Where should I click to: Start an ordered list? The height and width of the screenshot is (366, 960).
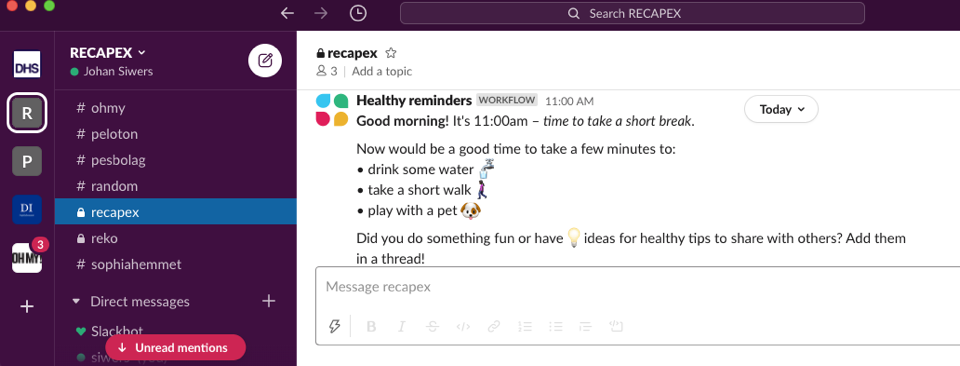click(525, 326)
